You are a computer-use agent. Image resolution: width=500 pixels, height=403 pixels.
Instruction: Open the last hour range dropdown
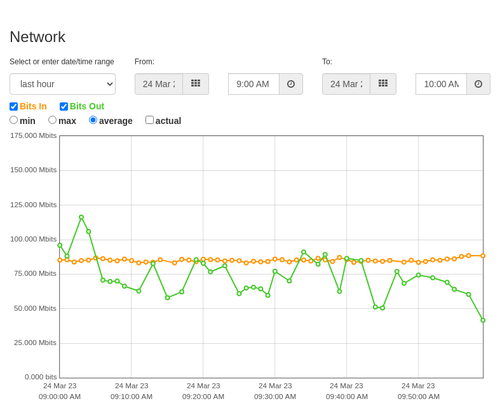[x=63, y=84]
